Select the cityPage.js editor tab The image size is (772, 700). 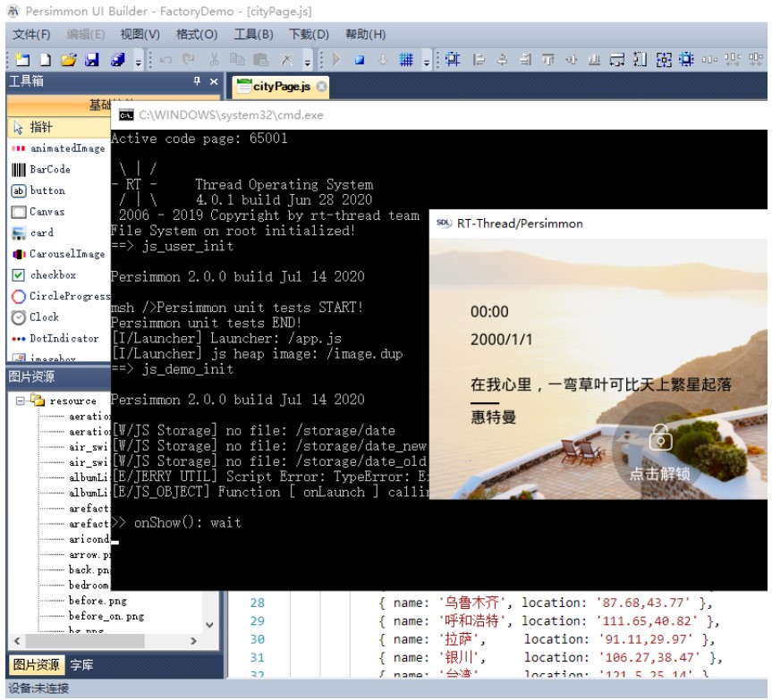coord(281,87)
